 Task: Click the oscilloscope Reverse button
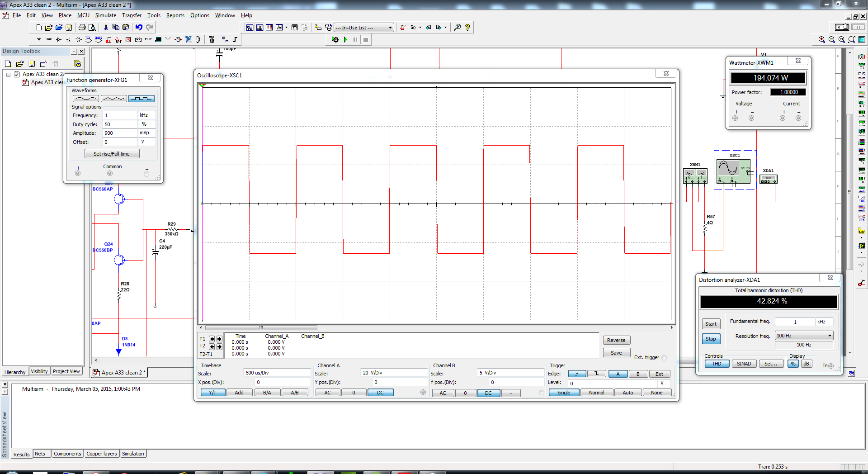point(616,340)
